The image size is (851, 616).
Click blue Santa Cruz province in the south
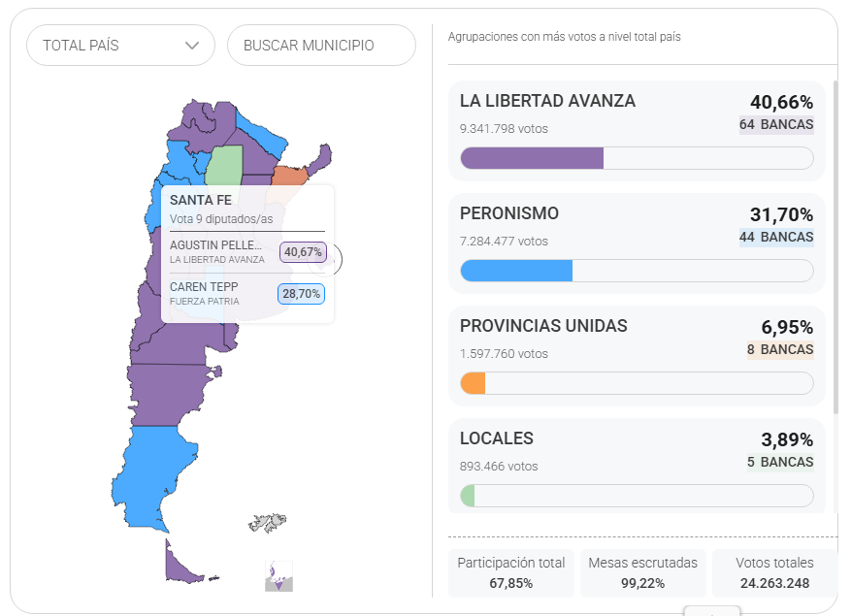point(148,477)
